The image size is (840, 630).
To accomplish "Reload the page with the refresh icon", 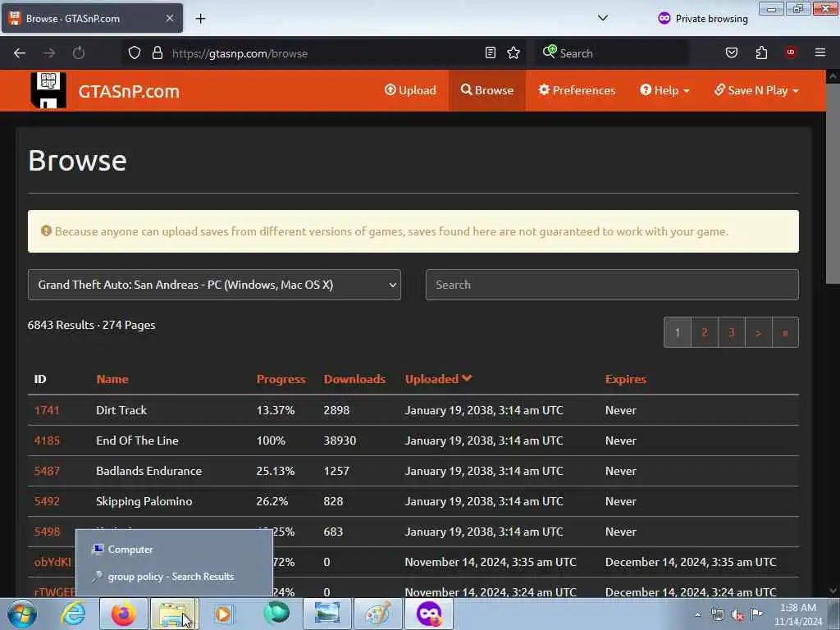I will (79, 53).
